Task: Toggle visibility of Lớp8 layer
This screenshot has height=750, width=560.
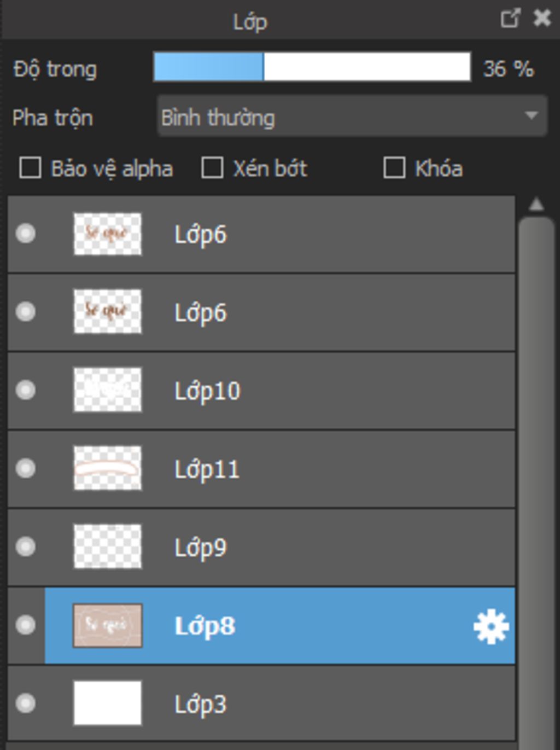Action: coord(25,625)
